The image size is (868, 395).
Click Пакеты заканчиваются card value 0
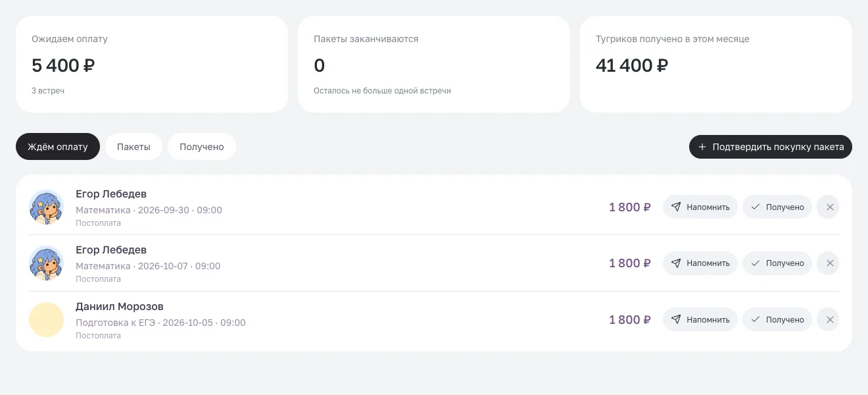pos(319,65)
